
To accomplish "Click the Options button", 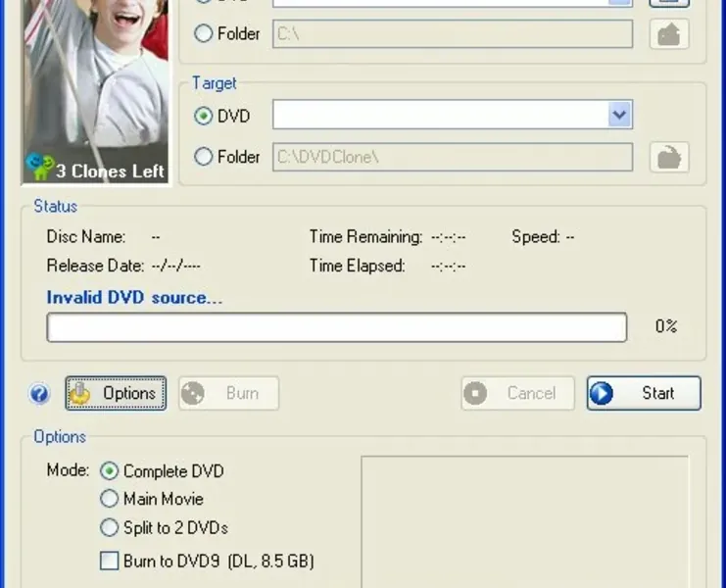I will coord(116,393).
